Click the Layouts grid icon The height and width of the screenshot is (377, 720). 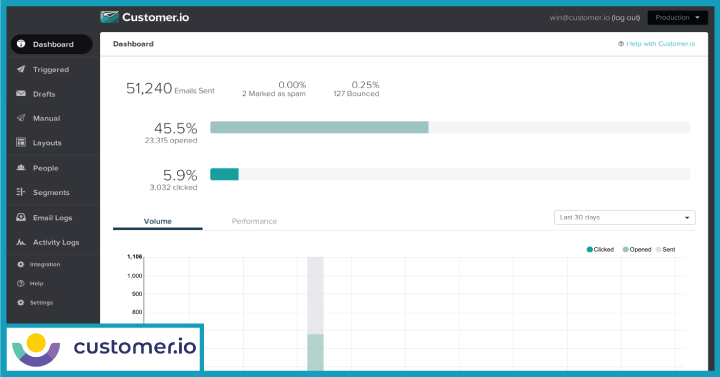pos(21,142)
